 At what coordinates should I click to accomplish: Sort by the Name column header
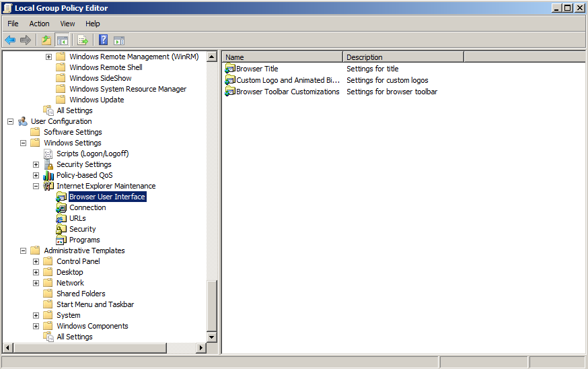283,57
